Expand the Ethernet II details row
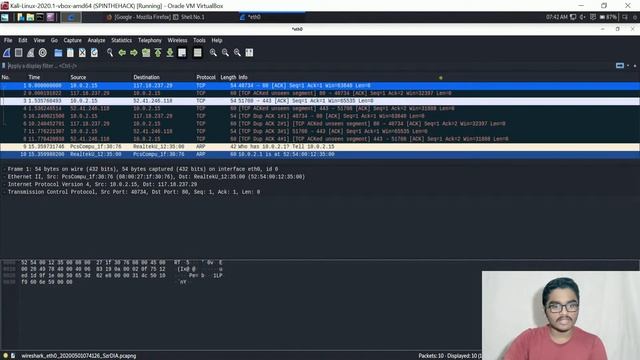Viewport: 640px width, 360px height. (4, 177)
